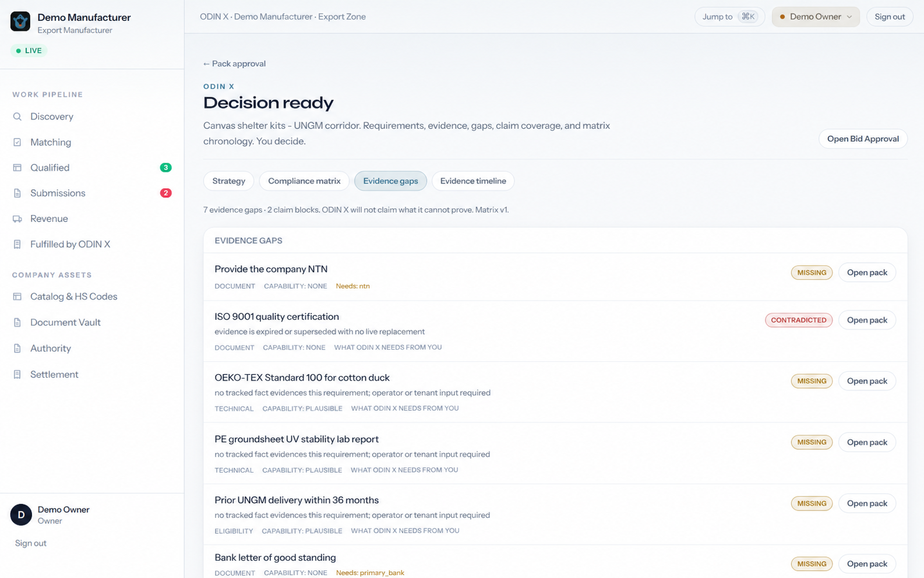This screenshot has width=924, height=578.
Task: Click Sign out in the top bar
Action: pyautogui.click(x=889, y=17)
